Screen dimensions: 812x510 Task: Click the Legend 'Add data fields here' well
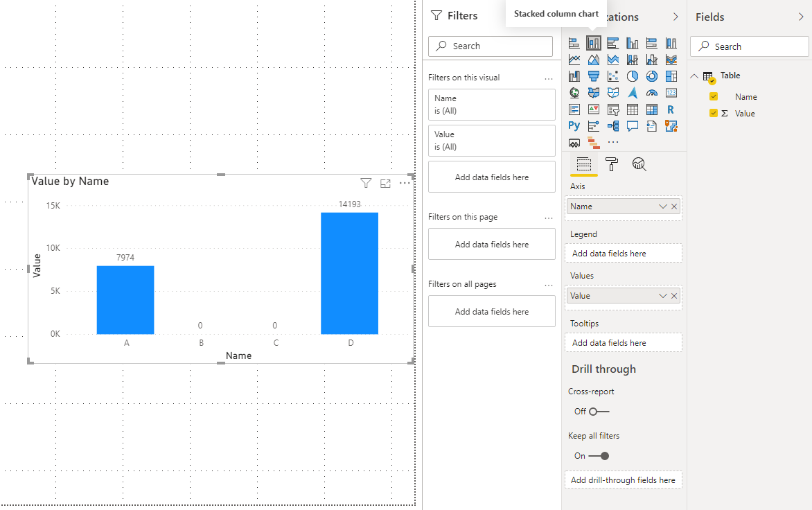[x=623, y=254]
